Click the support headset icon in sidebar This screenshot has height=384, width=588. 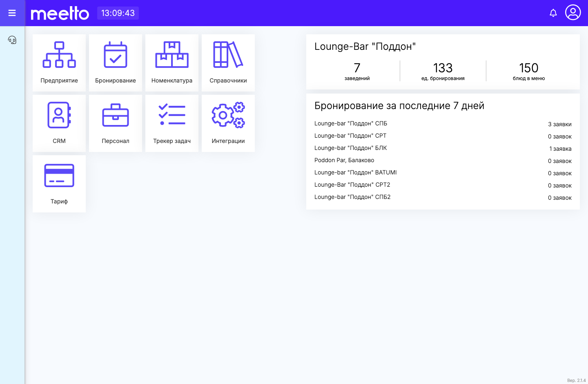(x=12, y=40)
